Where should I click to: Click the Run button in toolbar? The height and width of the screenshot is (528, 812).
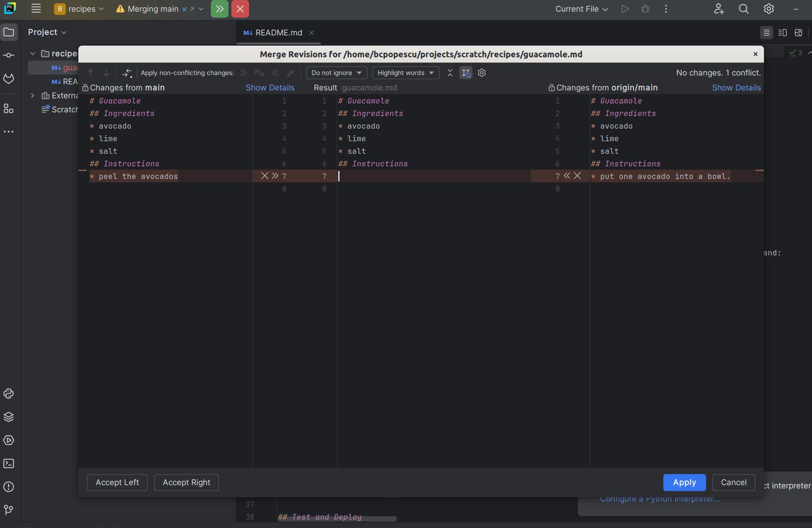click(625, 9)
